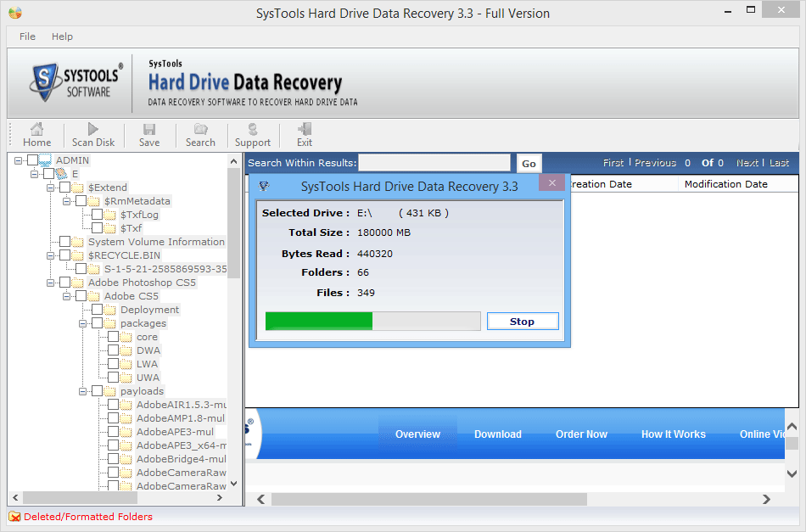Tick the AdobeAIR1.5.3 folder checkbox
The height and width of the screenshot is (532, 806).
click(113, 405)
